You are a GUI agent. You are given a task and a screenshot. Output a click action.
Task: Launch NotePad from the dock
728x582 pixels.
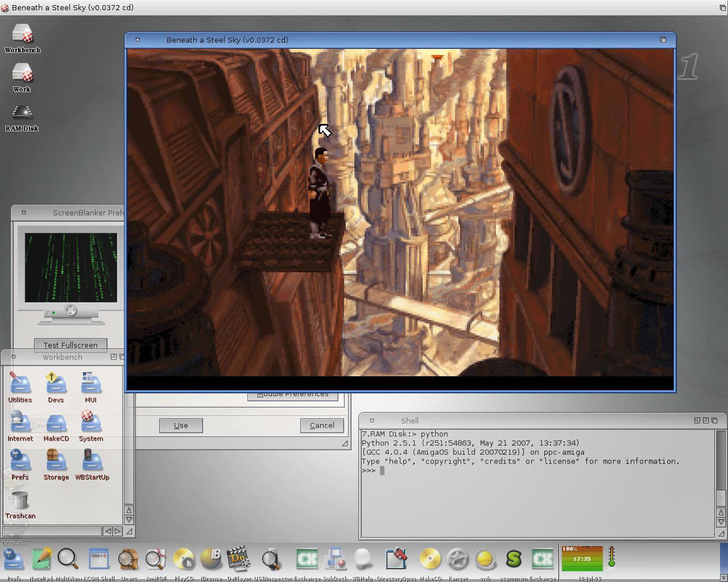point(42,559)
